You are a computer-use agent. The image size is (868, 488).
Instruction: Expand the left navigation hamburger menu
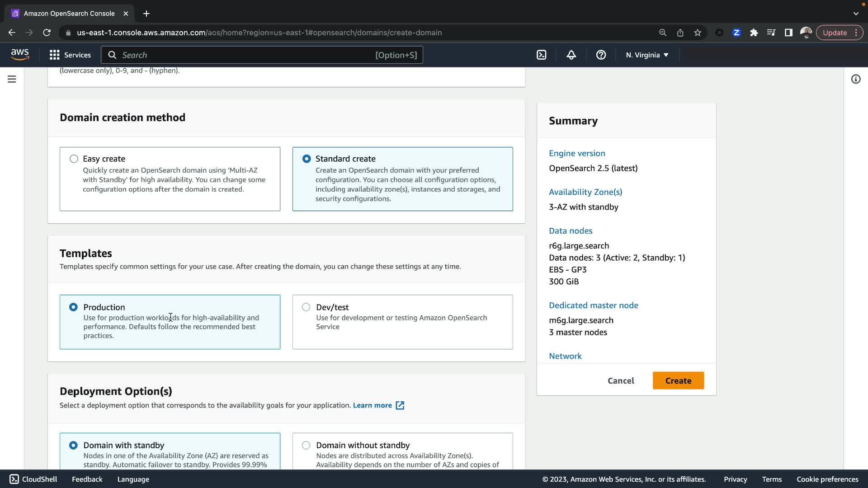[12, 79]
